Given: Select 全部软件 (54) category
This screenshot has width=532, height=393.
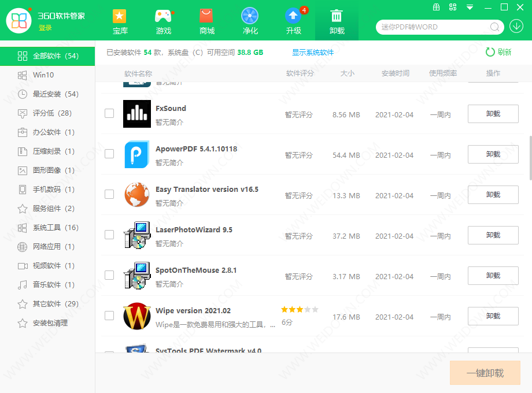Looking at the screenshot, I should pyautogui.click(x=47, y=56).
